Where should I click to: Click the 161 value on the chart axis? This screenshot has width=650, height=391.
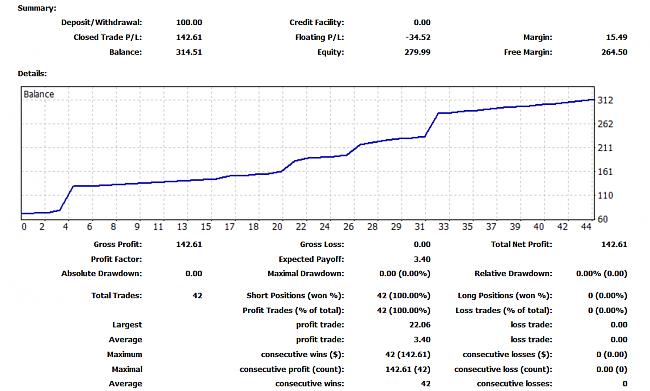click(x=605, y=172)
